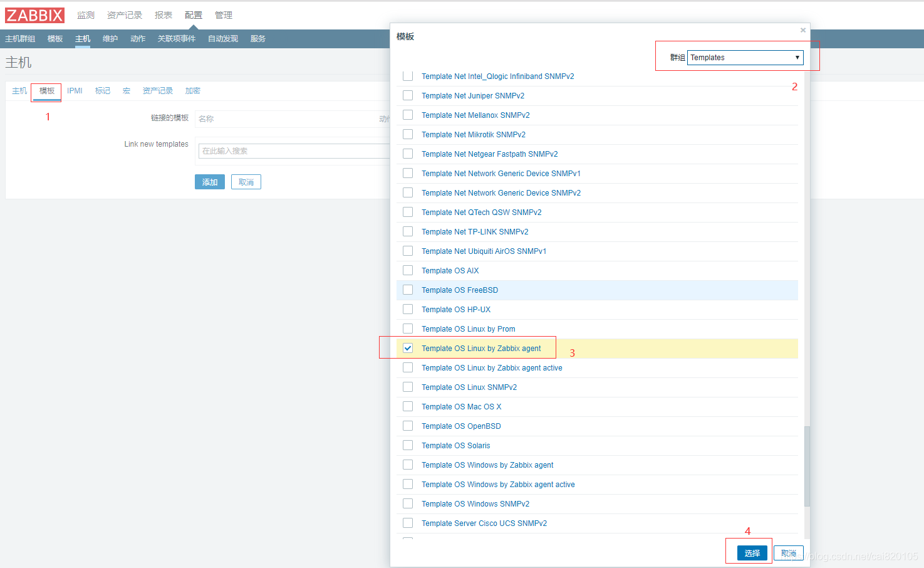The height and width of the screenshot is (568, 924).
Task: Uncheck Template OS Linux by Zabbix agent
Action: coord(408,348)
